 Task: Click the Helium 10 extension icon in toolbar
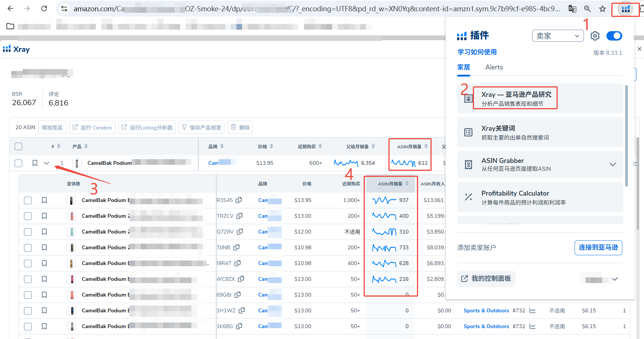[x=625, y=9]
